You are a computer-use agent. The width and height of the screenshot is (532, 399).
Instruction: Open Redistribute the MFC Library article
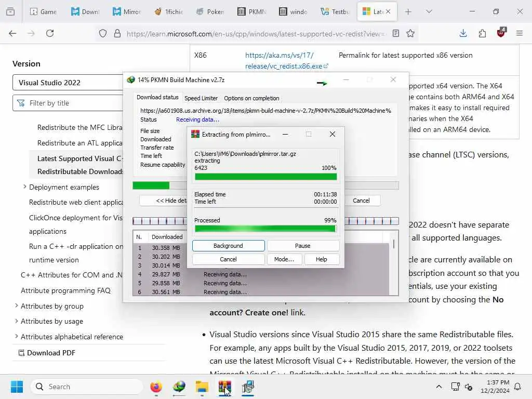(x=79, y=127)
